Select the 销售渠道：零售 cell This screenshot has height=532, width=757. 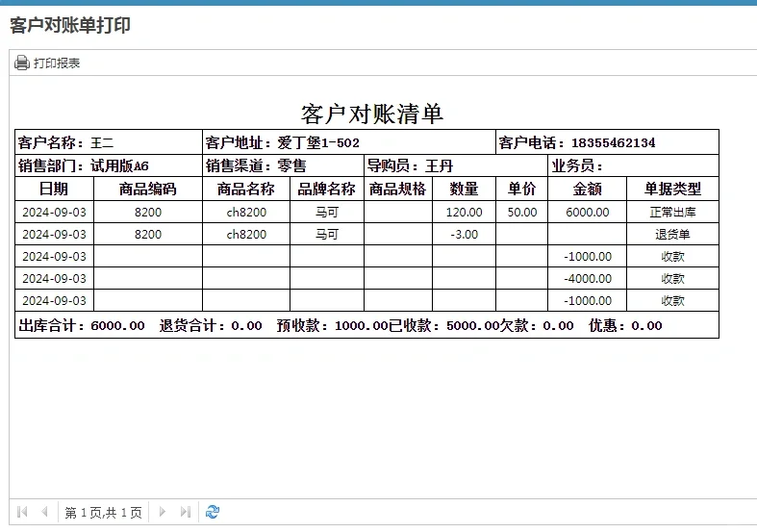(283, 165)
